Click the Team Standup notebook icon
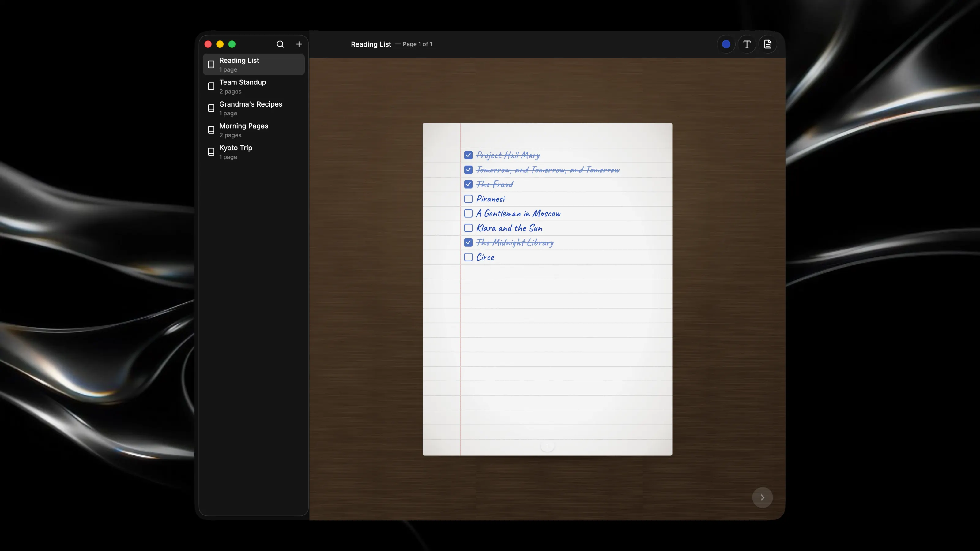The width and height of the screenshot is (980, 551). coord(211,86)
